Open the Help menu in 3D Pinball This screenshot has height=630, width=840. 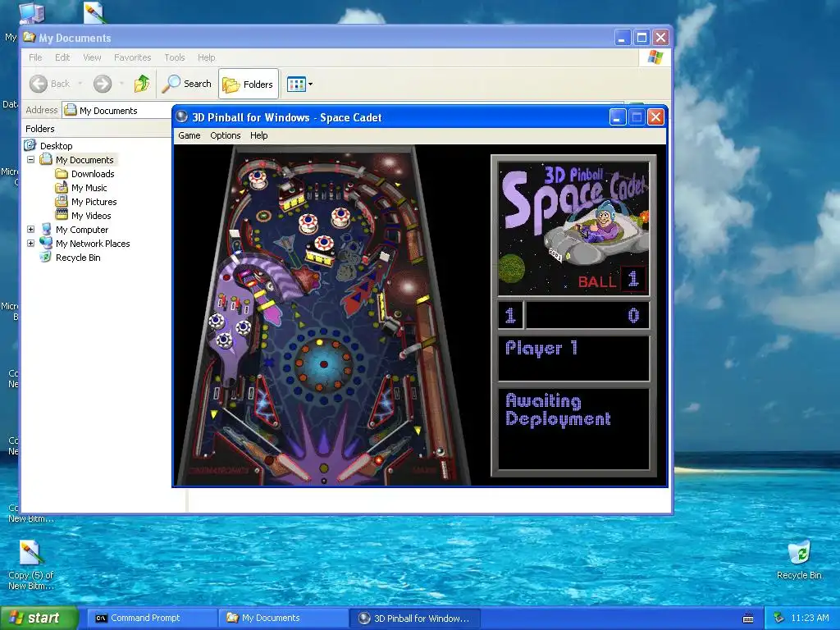[258, 135]
